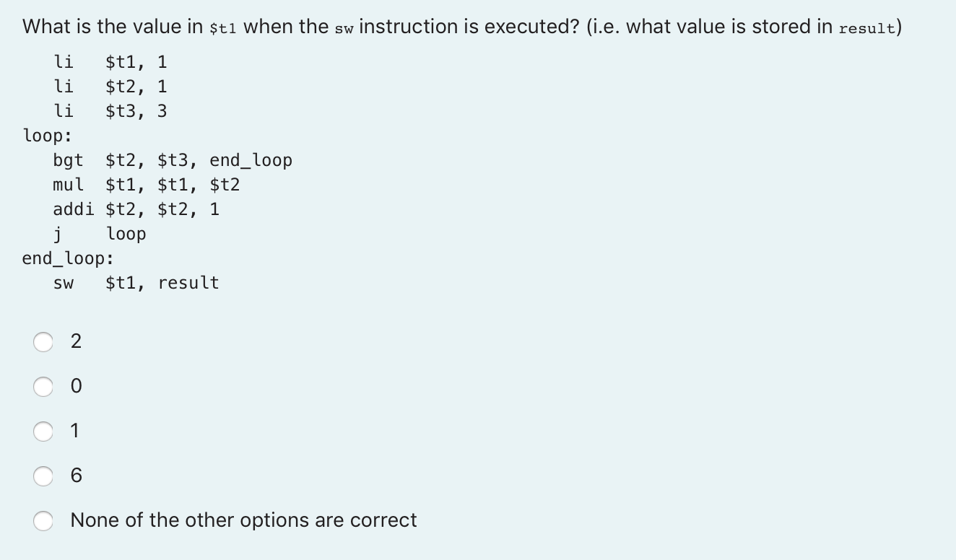Click the answer option text '6'

(76, 476)
